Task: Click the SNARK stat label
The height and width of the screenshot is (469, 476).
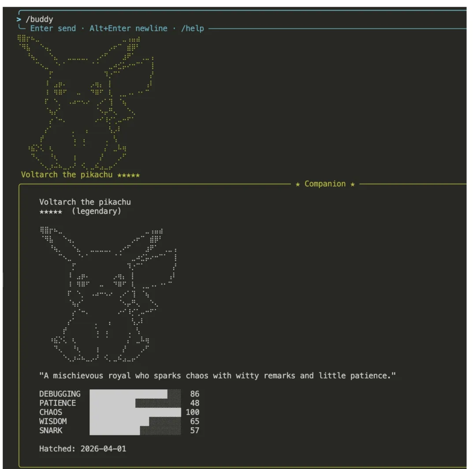Action: click(x=51, y=430)
